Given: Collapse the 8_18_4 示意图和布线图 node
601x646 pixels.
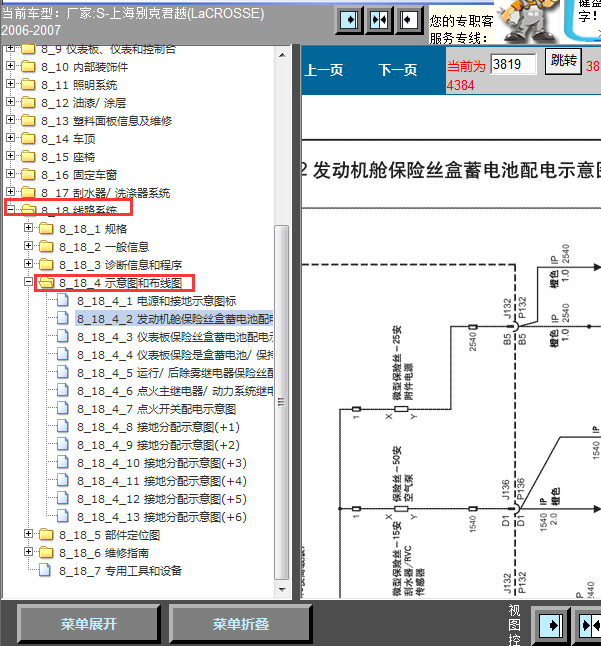Looking at the screenshot, I should (28, 281).
